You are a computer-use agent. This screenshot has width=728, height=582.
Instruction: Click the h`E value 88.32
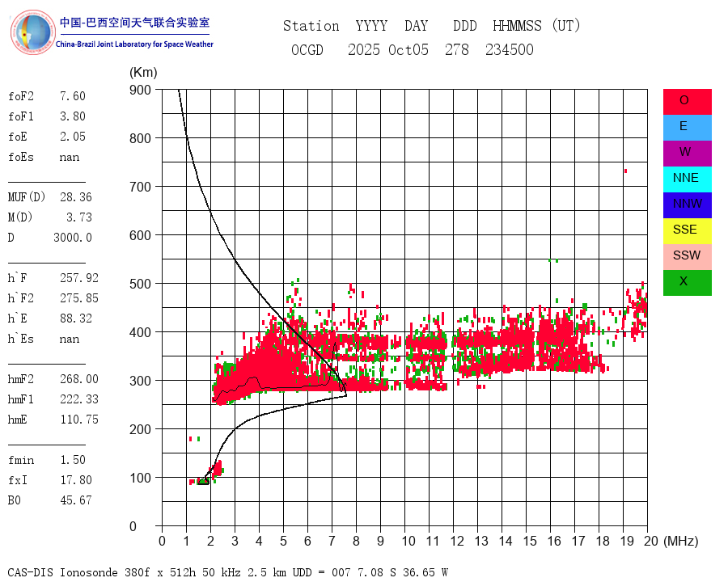click(x=76, y=318)
